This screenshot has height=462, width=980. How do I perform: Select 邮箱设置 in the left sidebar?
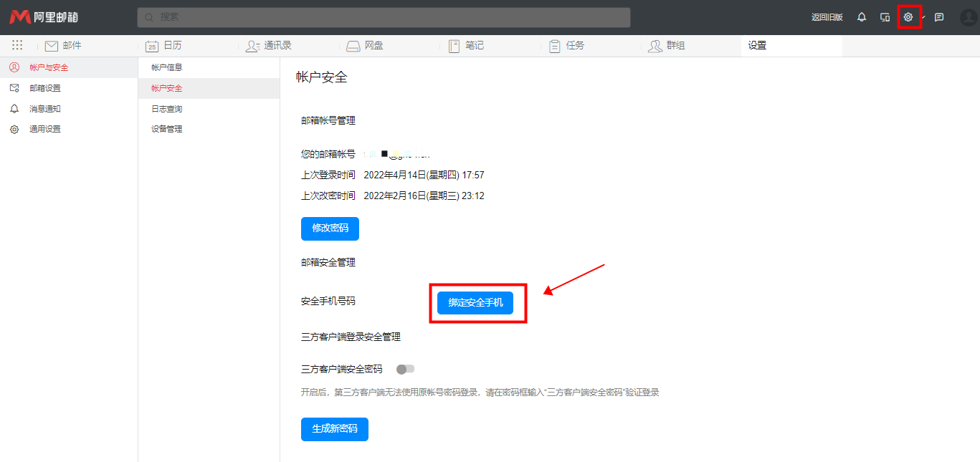tap(44, 88)
